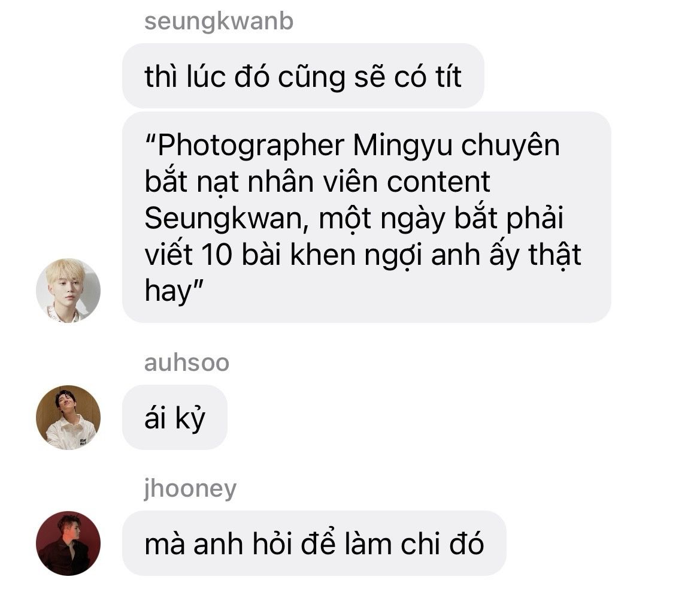Image resolution: width=700 pixels, height=592 pixels.
Task: Click the name 'Mingyu' in the long message
Action: pyautogui.click(x=402, y=146)
